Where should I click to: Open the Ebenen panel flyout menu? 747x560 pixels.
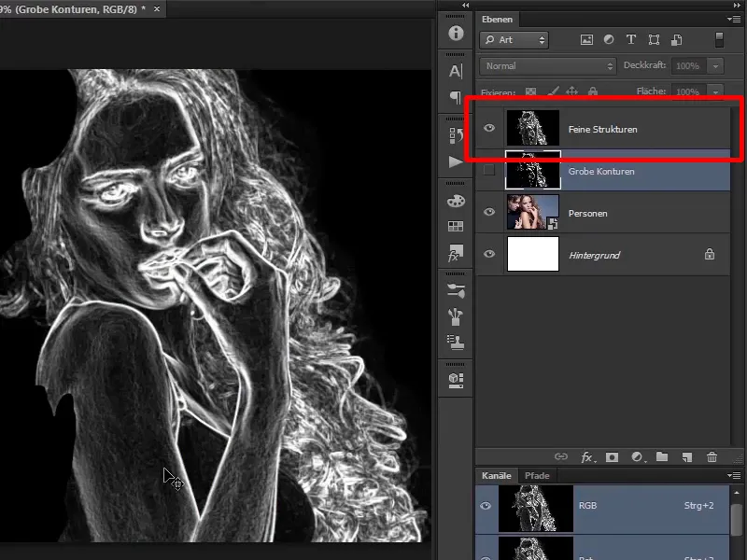coord(734,19)
